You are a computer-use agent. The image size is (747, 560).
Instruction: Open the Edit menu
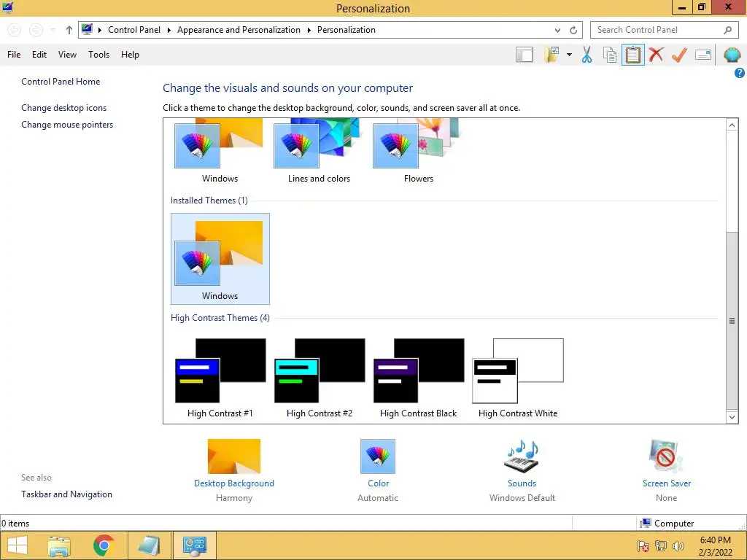click(39, 54)
